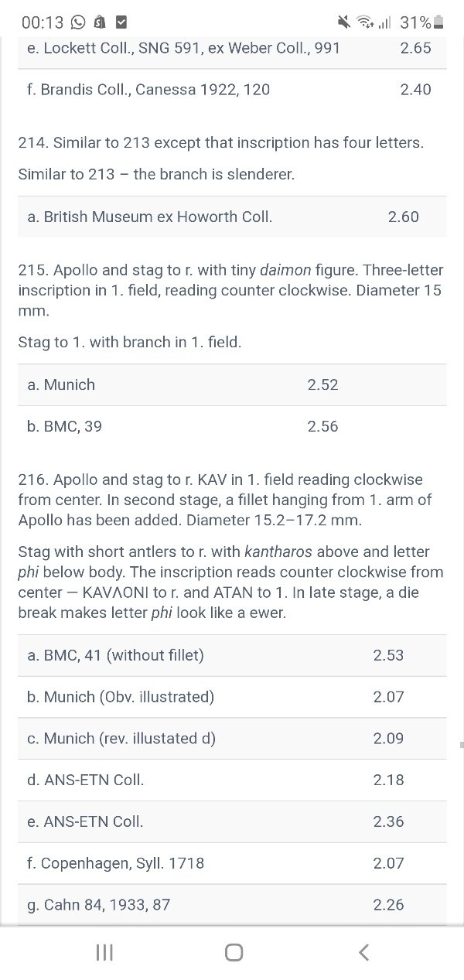This screenshot has height=980, width=464.
Task: Tap the Cahn 84, 1933, 87 entry
Action: pos(232,904)
